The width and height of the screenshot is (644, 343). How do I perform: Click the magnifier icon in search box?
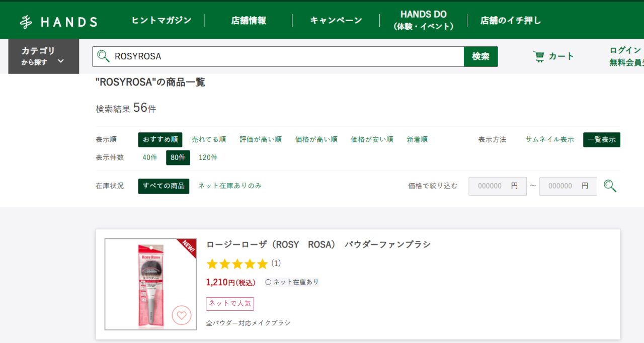tap(103, 56)
